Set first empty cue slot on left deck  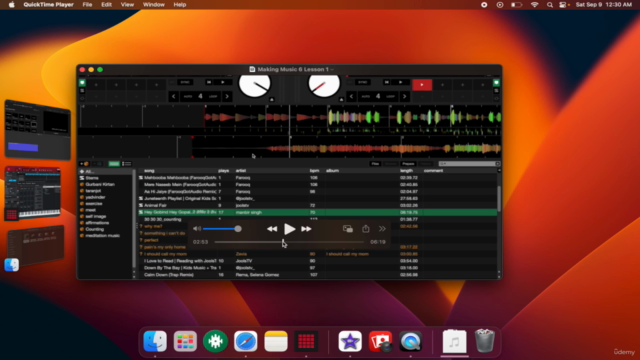pos(96,85)
